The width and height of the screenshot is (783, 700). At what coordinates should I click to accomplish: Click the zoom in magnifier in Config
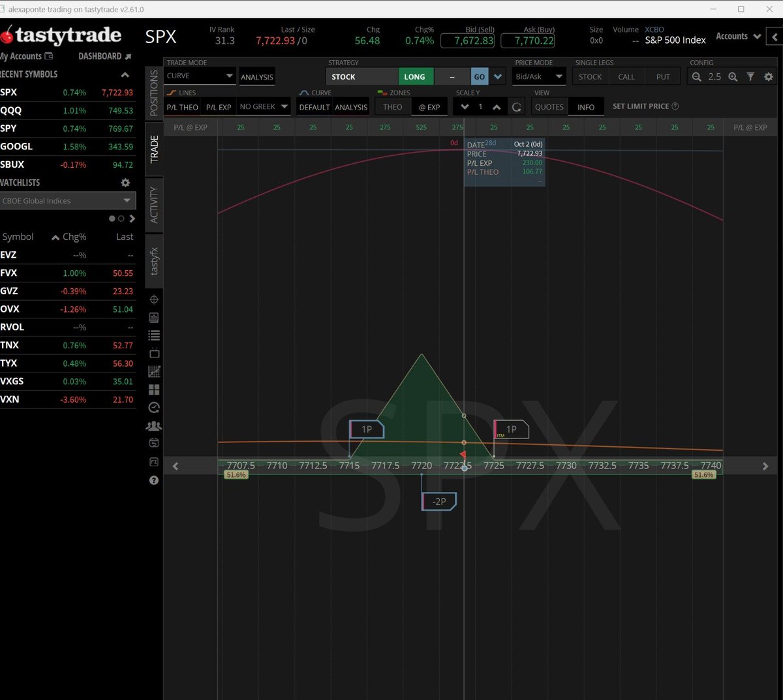coord(733,77)
